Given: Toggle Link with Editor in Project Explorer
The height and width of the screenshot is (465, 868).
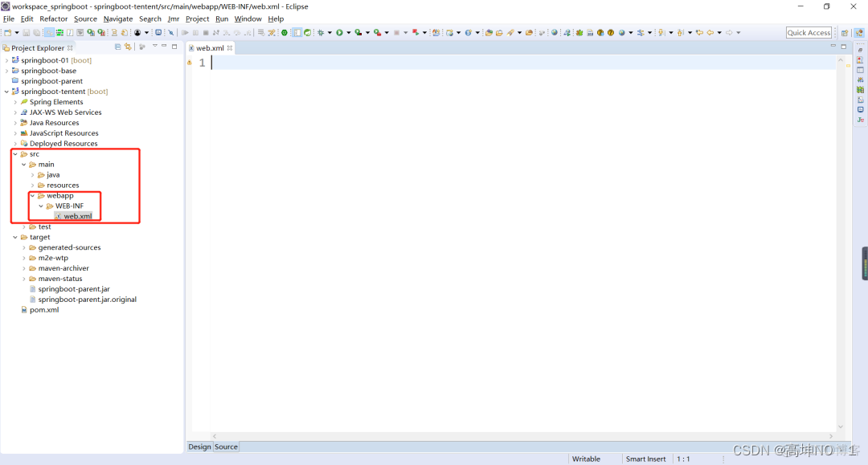Looking at the screenshot, I should [129, 47].
